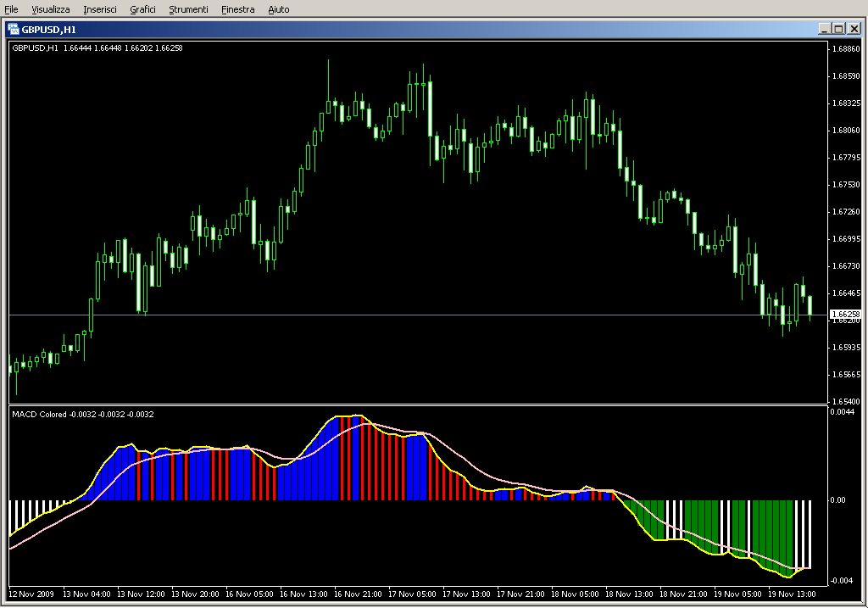This screenshot has height=608, width=868.
Task: Maximize the GBPUSD,H1 chart window
Action: click(x=839, y=29)
